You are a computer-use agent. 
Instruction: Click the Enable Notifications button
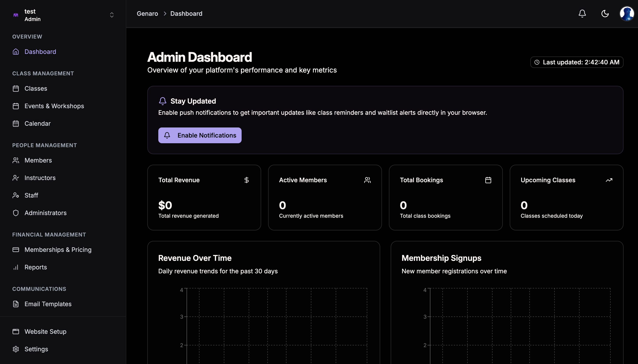200,135
